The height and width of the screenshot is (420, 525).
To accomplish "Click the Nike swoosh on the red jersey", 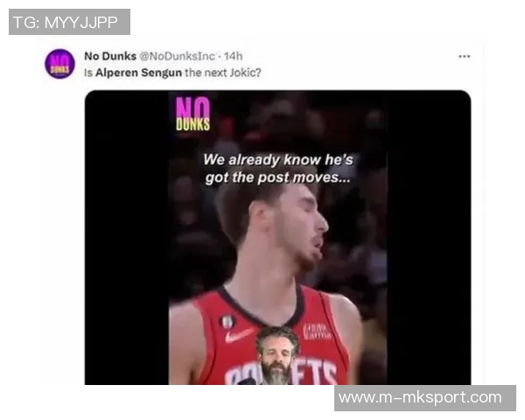I will [x=239, y=334].
